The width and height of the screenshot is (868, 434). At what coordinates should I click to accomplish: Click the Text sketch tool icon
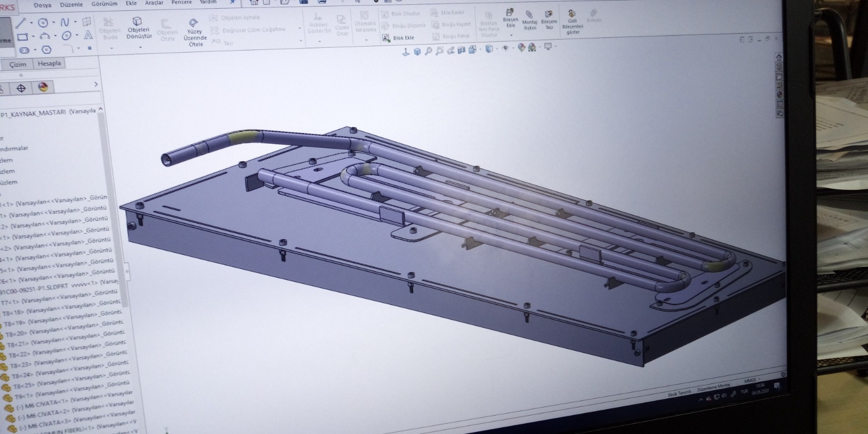pos(88,35)
